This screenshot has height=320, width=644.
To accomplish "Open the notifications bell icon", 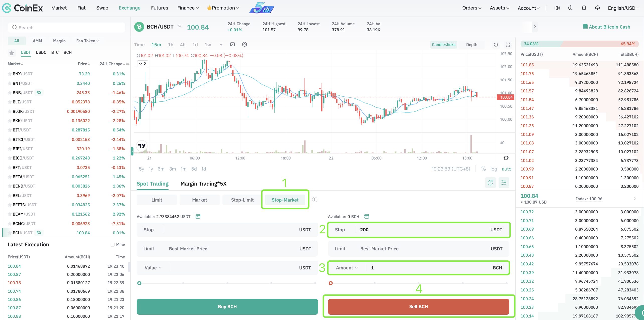I will 584,8.
